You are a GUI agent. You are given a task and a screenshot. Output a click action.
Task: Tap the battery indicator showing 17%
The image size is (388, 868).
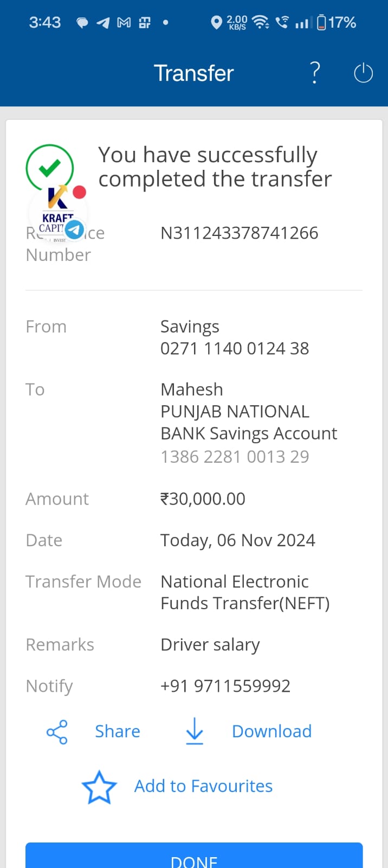tap(336, 23)
